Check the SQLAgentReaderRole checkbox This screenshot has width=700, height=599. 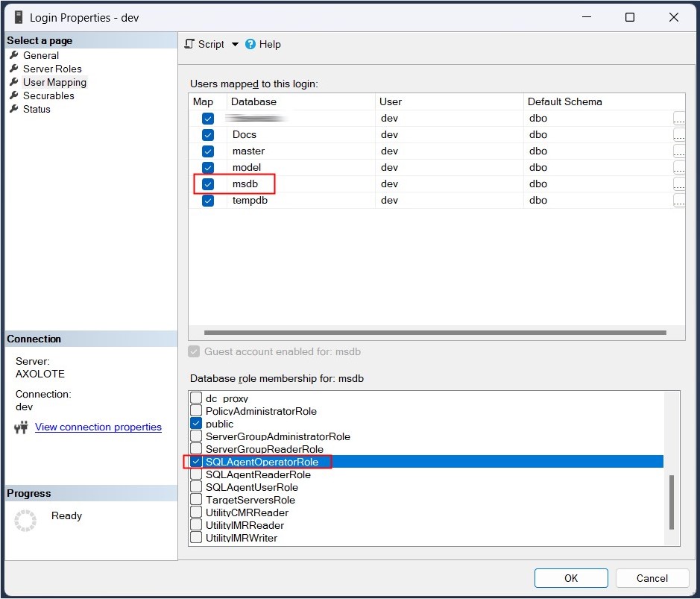[x=196, y=474]
